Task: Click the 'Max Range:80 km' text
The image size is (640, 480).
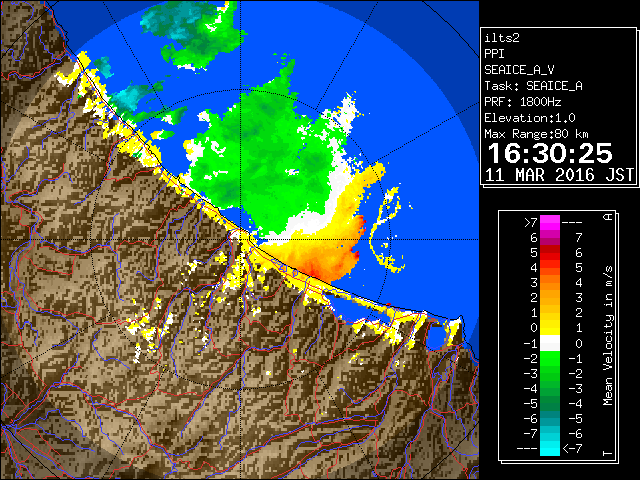Action: point(536,134)
